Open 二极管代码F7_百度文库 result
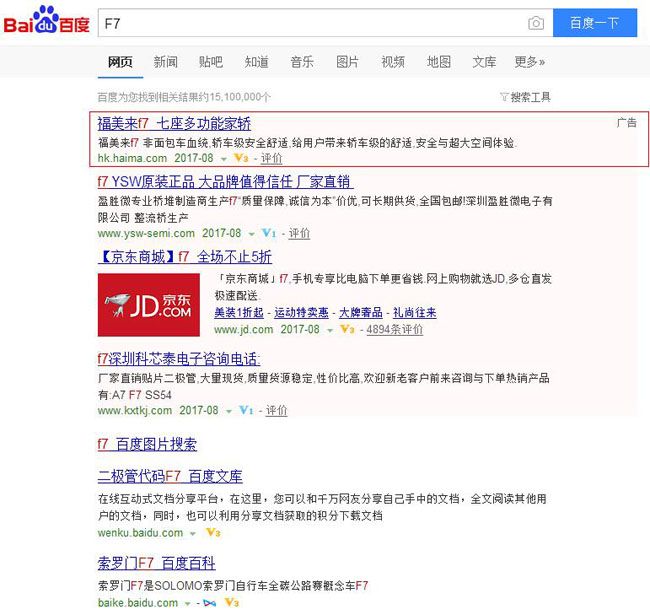Image resolution: width=650 pixels, height=615 pixels. click(x=170, y=476)
